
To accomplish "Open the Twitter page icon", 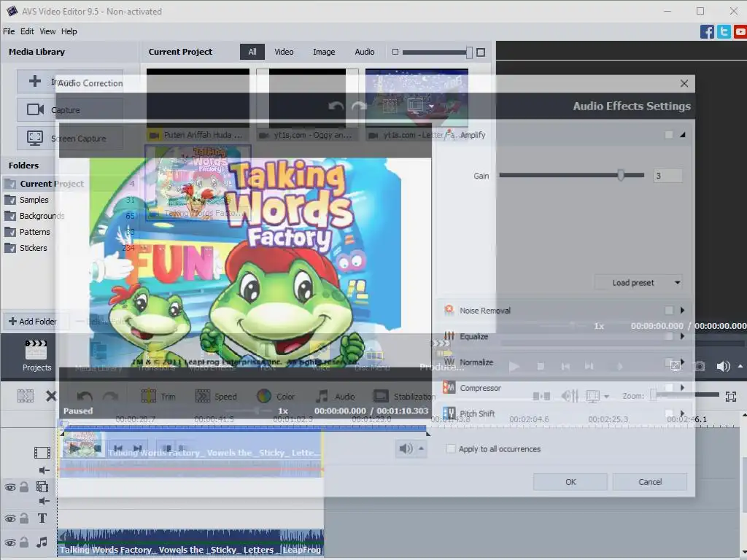I will click(x=724, y=32).
